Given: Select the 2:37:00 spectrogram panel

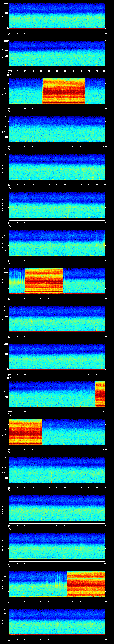Looking at the screenshot, I should [57, 54].
